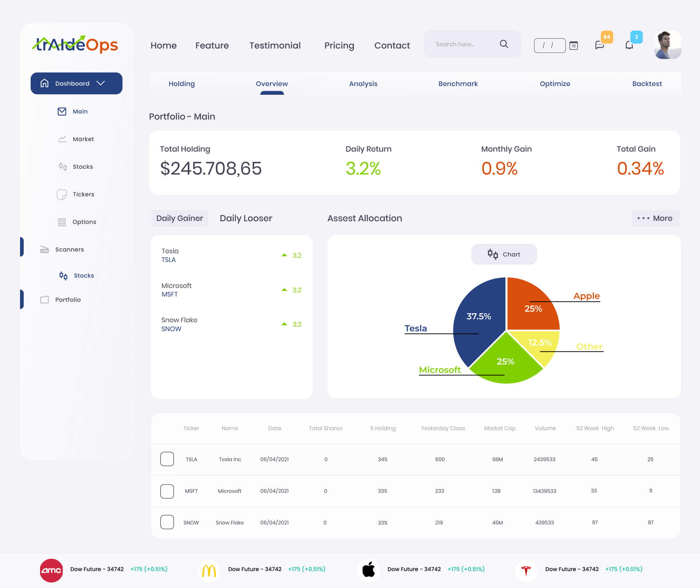Open Feature in top navigation
The image size is (700, 588).
click(x=212, y=46)
